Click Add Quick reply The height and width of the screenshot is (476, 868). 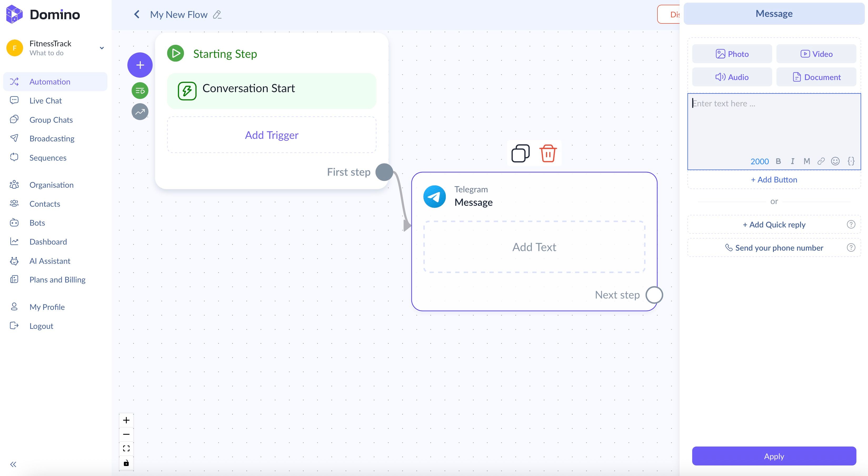click(x=774, y=225)
